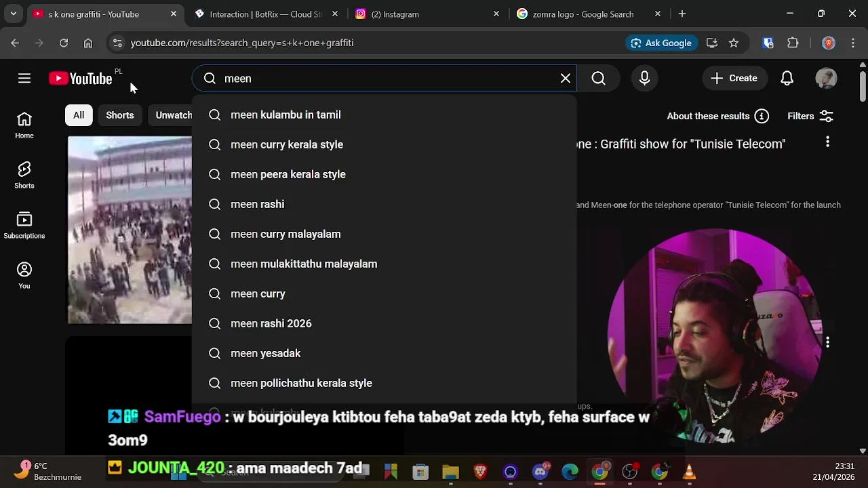The width and height of the screenshot is (868, 488).
Task: Open the YouTube hamburger guide menu
Action: [24, 79]
